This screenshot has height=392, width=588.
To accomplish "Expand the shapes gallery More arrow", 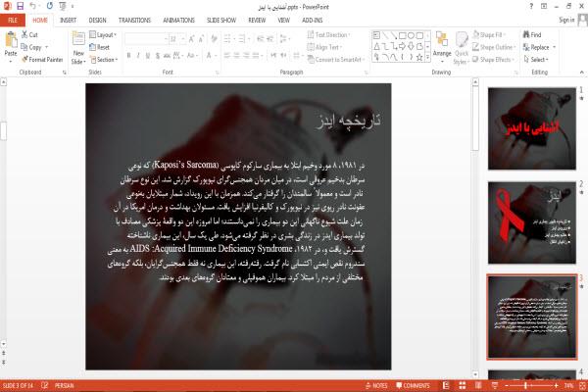I will 427,57.
